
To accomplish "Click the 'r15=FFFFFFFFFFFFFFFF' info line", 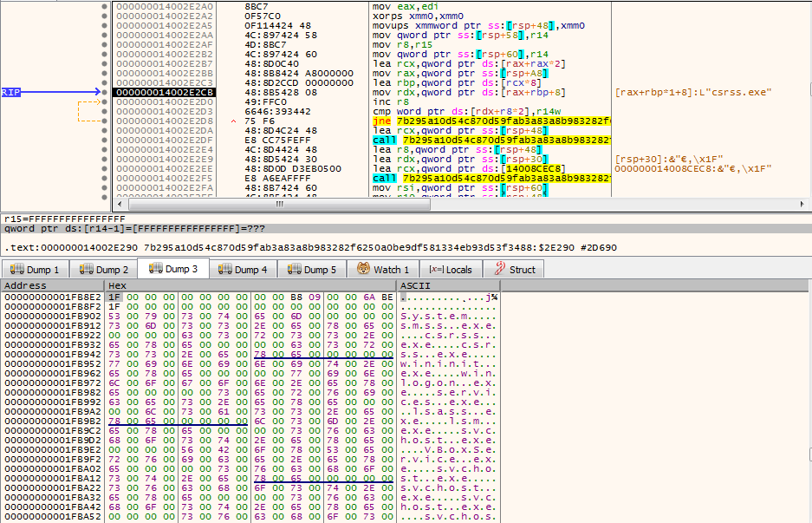I will click(65, 219).
